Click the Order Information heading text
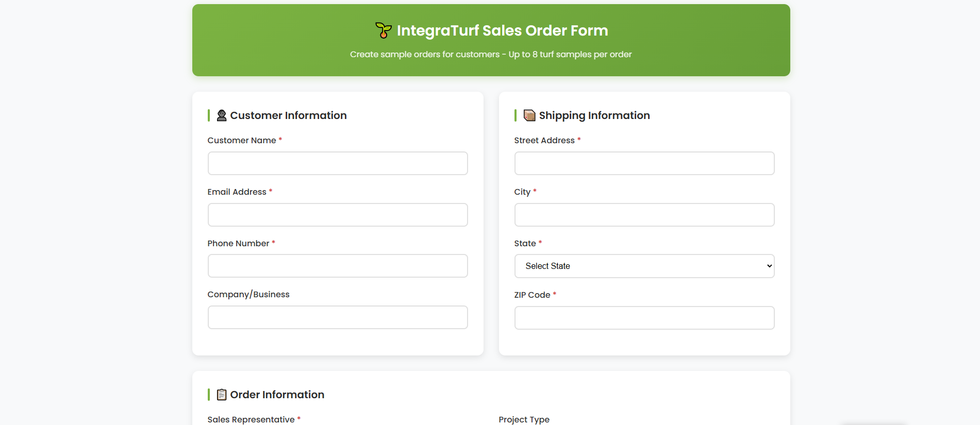 pos(277,395)
